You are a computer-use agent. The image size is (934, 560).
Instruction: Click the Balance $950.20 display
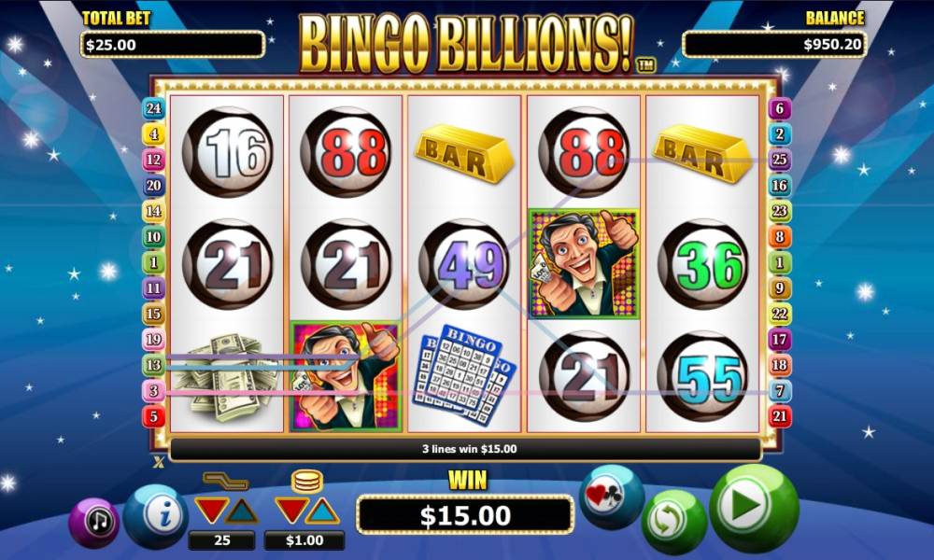coord(774,44)
